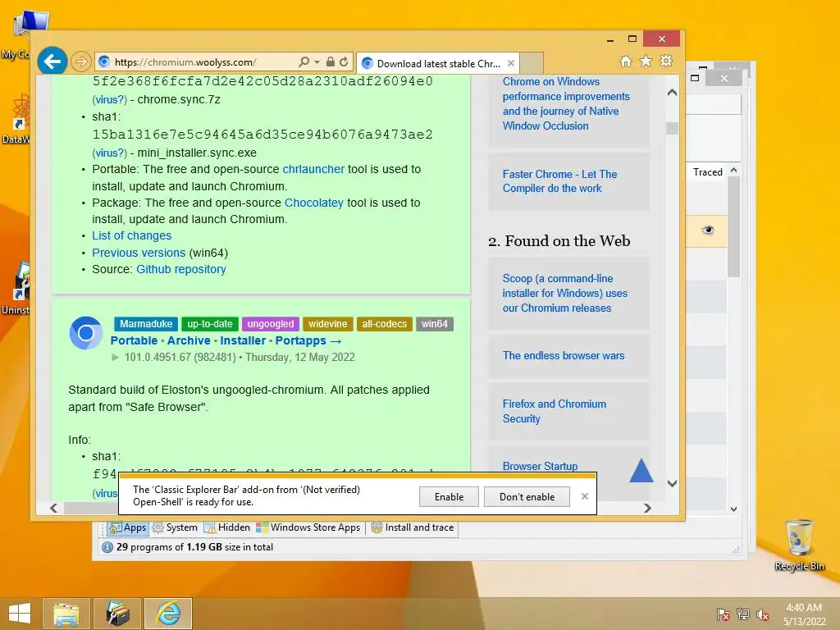Click the win64 tag

point(435,324)
